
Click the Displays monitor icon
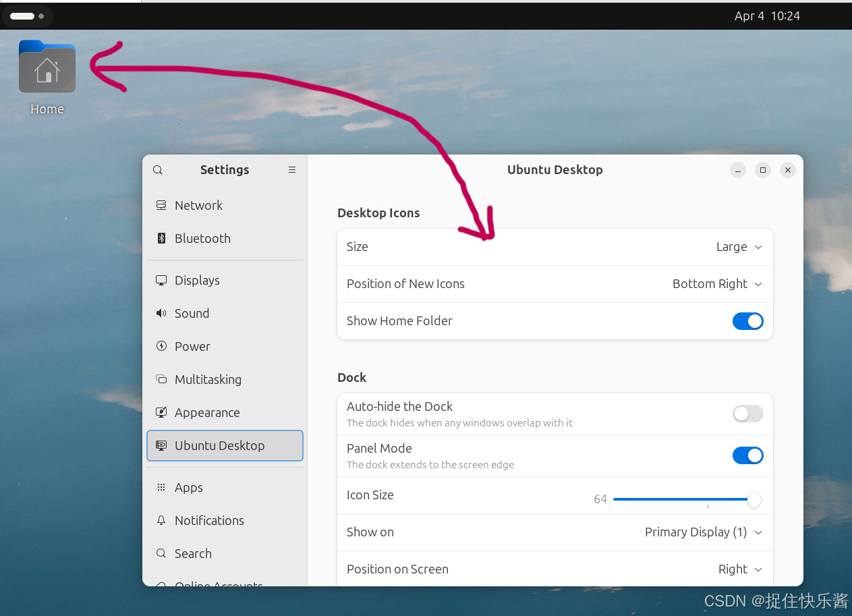161,280
